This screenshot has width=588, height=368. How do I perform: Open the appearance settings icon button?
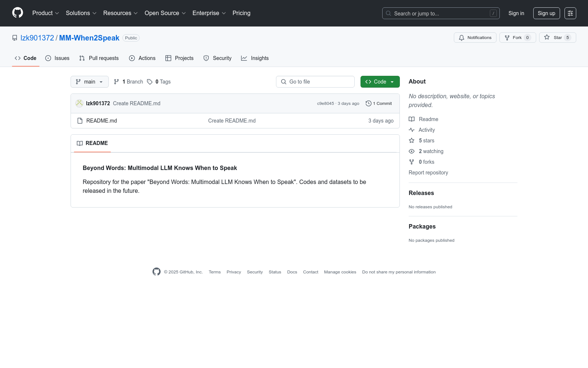coord(570,13)
